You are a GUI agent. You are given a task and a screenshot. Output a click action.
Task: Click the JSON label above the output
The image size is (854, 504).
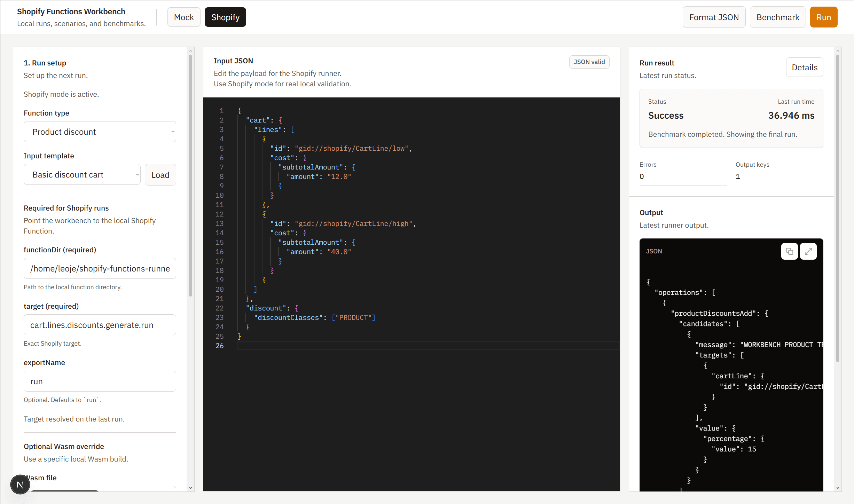coord(654,251)
